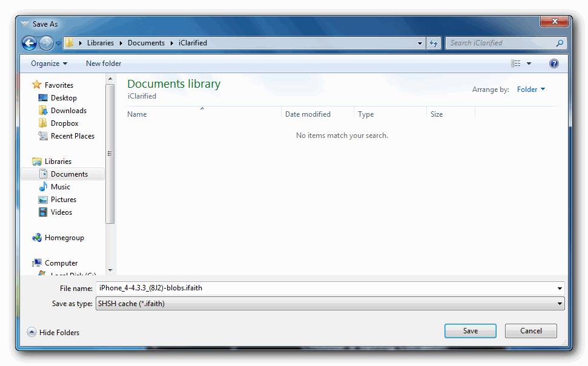The image size is (588, 366).
Task: Click the Libraries folder icon
Action: (x=37, y=162)
